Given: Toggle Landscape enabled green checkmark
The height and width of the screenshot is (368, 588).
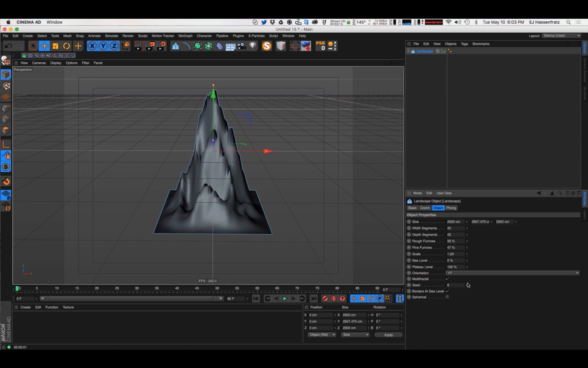Looking at the screenshot, I should click(444, 51).
